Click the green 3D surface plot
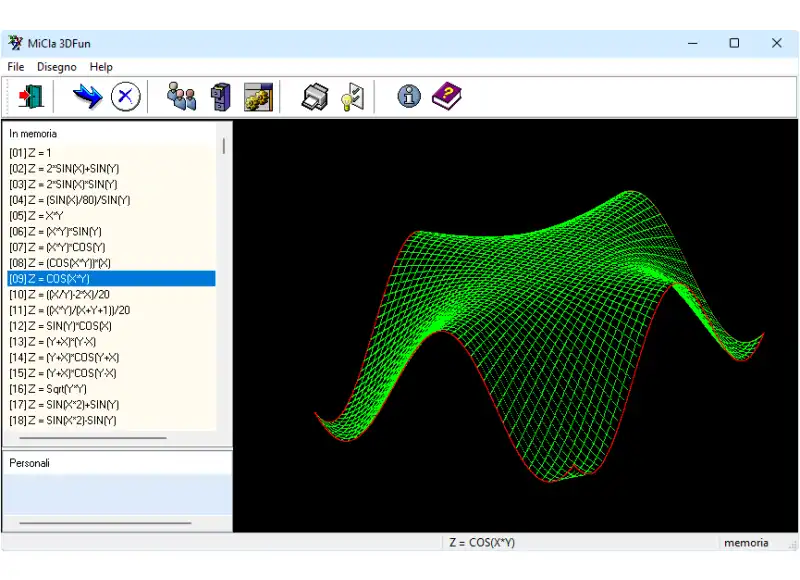The width and height of the screenshot is (800, 580). tap(539, 337)
